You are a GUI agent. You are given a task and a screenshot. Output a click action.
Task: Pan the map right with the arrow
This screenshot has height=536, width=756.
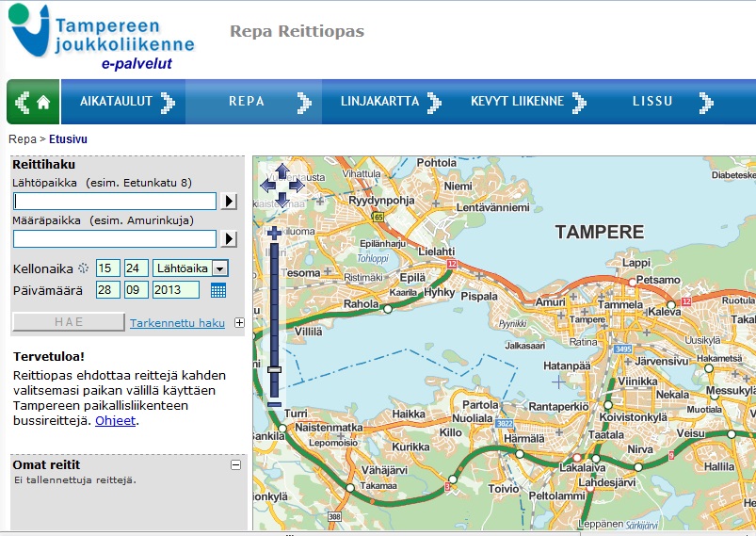pyautogui.click(x=298, y=186)
